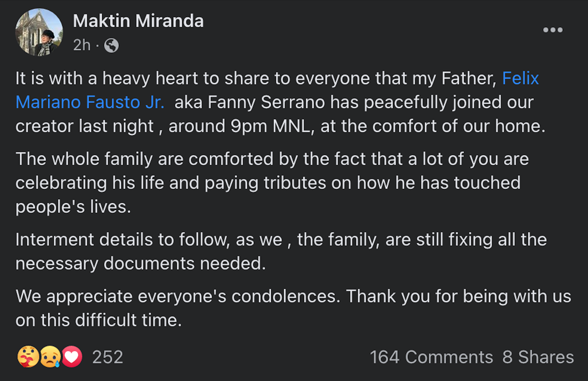Click the name Fanny Serrano in the post
This screenshot has width=588, height=381.
[266, 102]
